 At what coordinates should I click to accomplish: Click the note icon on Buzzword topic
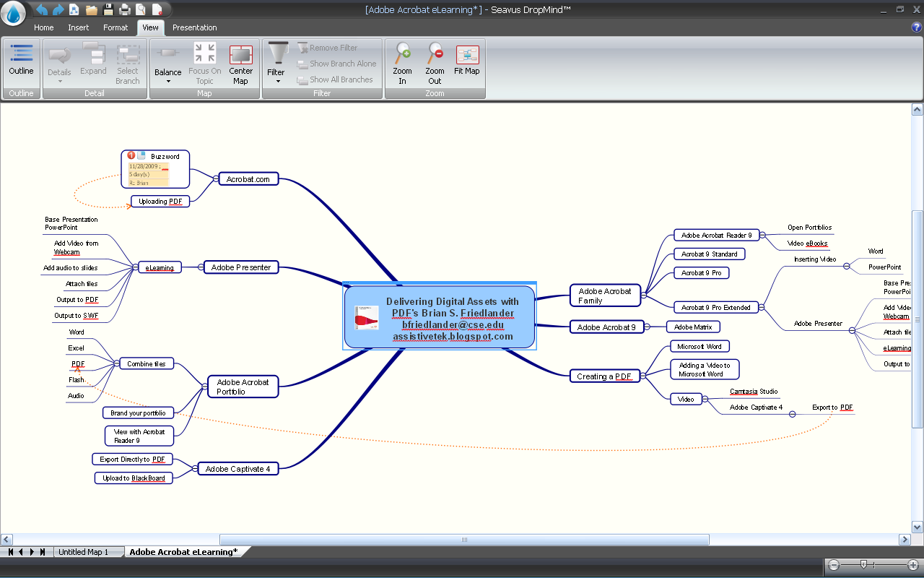141,155
